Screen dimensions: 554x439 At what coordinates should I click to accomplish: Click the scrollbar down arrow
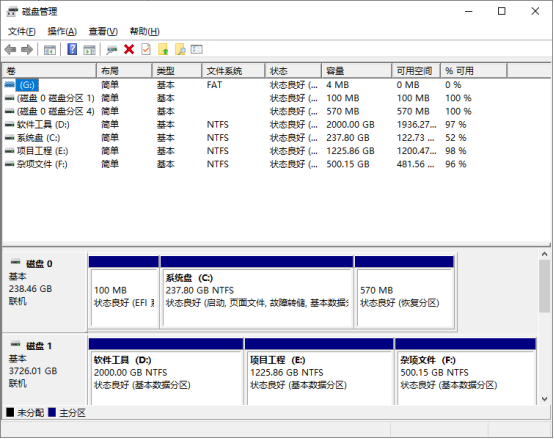tap(544, 399)
